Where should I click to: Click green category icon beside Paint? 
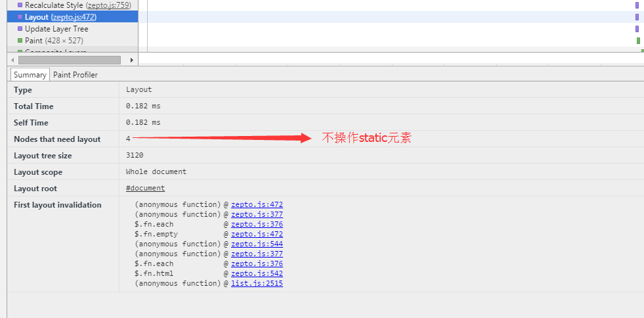(20, 41)
